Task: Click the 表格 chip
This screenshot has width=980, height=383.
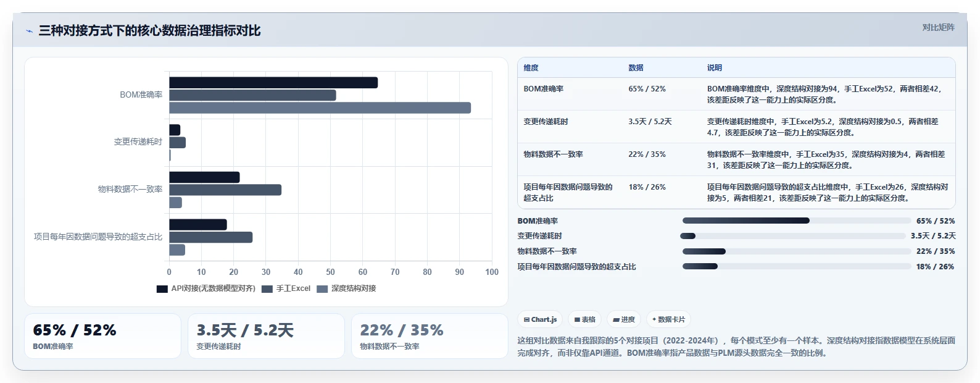Action: click(x=584, y=319)
